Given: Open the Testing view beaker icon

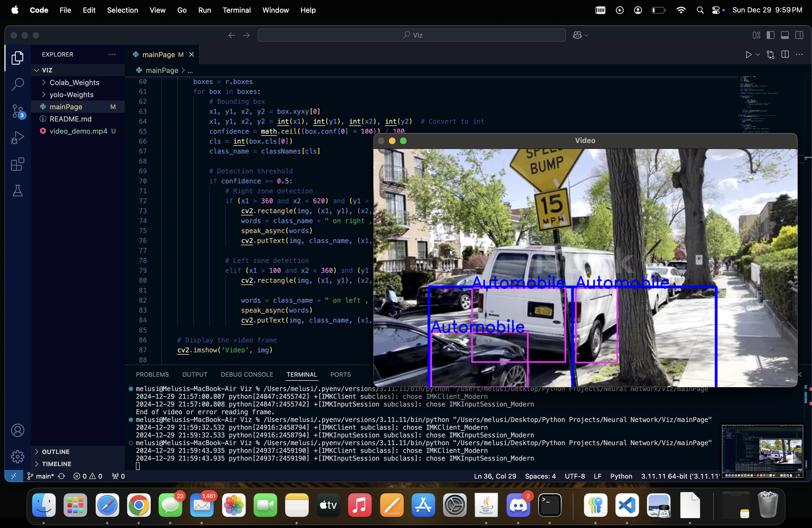Looking at the screenshot, I should [x=17, y=190].
